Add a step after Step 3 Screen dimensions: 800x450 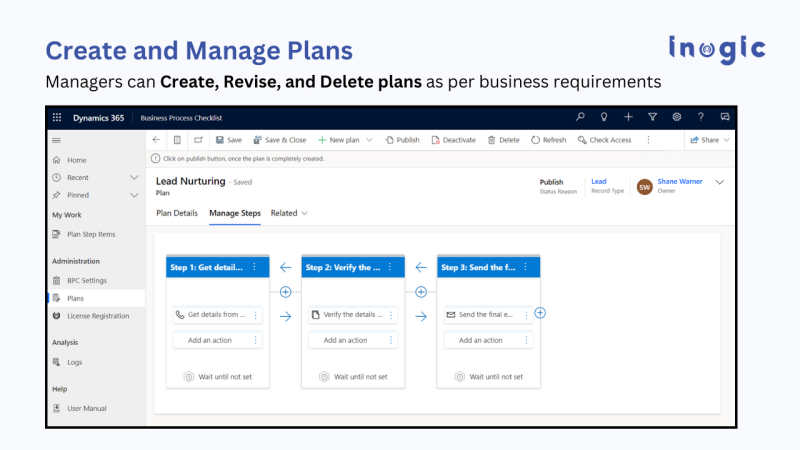(x=540, y=313)
